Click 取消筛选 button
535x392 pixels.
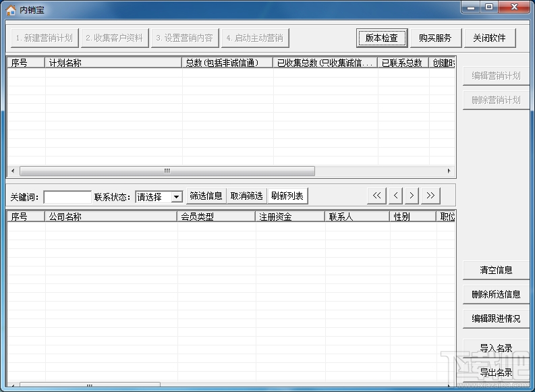(247, 196)
